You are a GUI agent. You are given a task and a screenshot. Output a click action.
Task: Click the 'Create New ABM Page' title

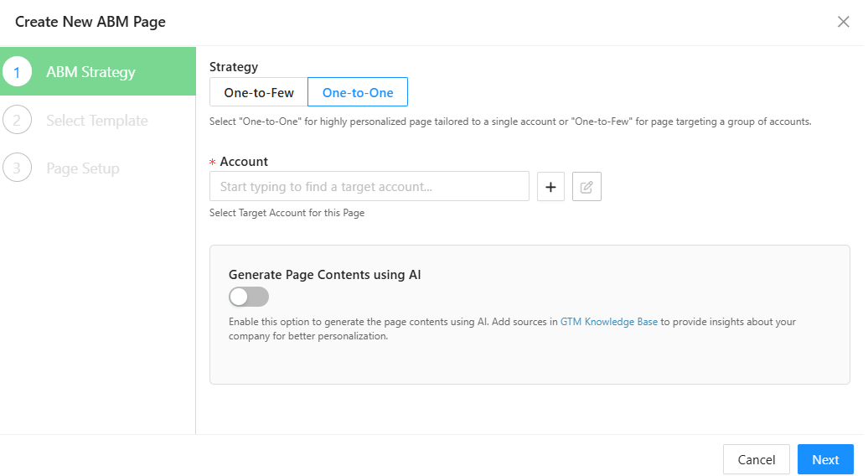tap(90, 22)
